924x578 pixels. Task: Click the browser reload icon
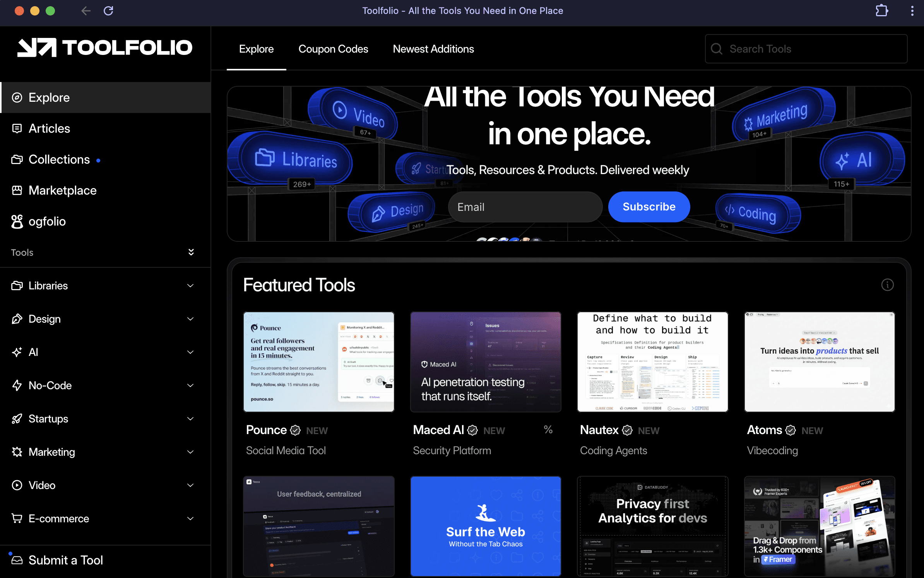(108, 11)
